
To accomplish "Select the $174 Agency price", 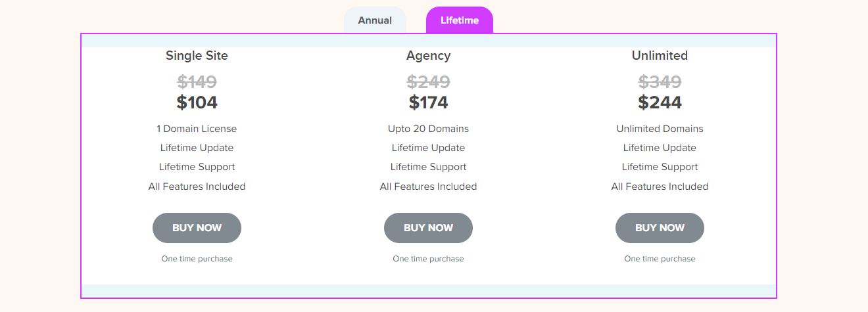I will click(428, 102).
